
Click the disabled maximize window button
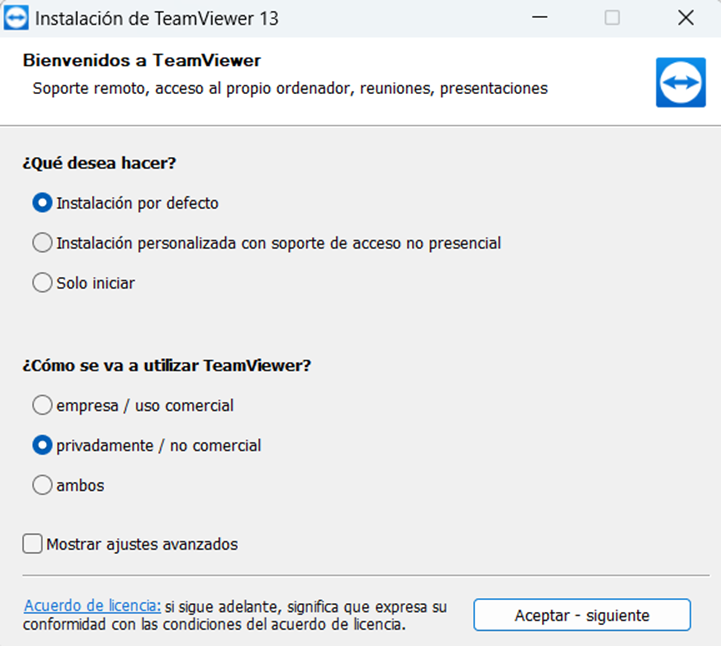pyautogui.click(x=612, y=18)
